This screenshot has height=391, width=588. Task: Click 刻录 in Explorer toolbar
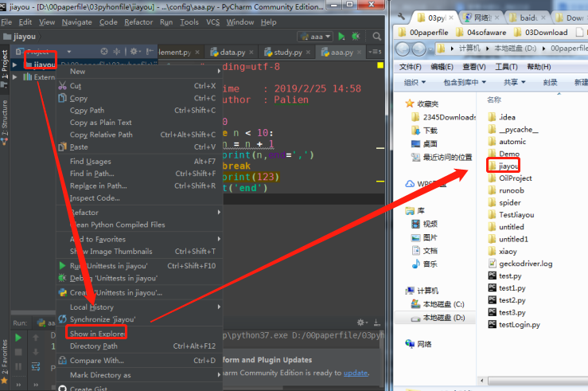click(550, 82)
